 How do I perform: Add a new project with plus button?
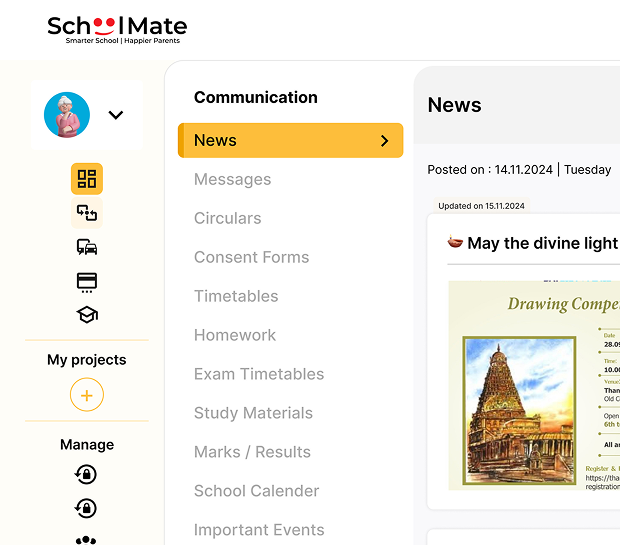[x=87, y=395]
